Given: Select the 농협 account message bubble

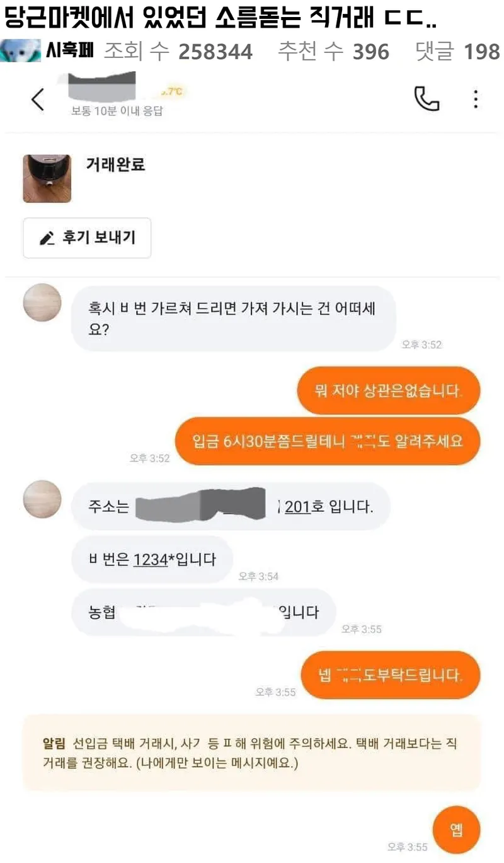Looking at the screenshot, I should click(x=204, y=612).
